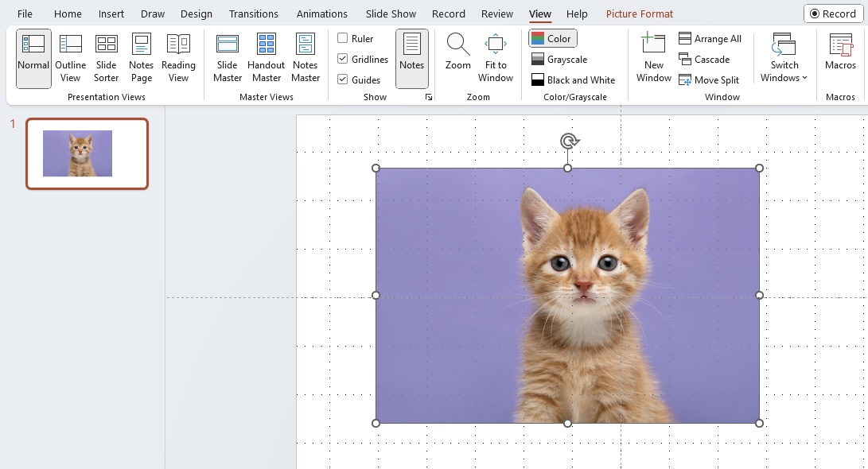Switch to the Home tab
This screenshot has height=469, width=868.
(68, 14)
